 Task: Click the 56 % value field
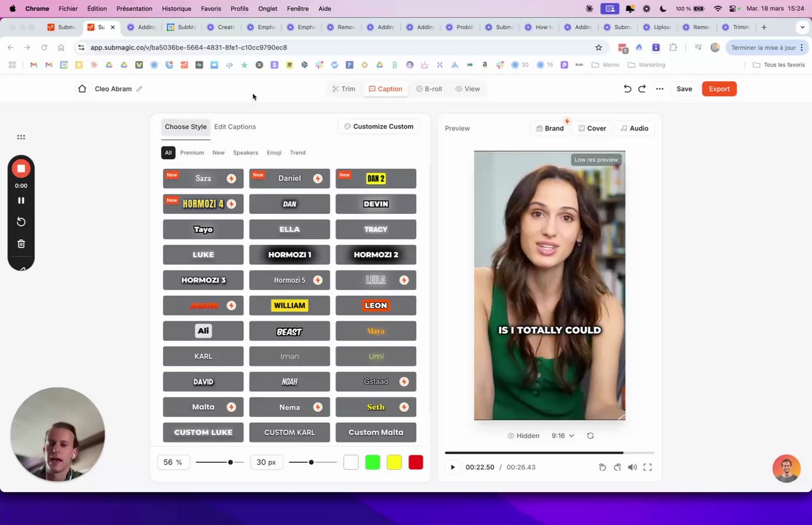tap(173, 462)
